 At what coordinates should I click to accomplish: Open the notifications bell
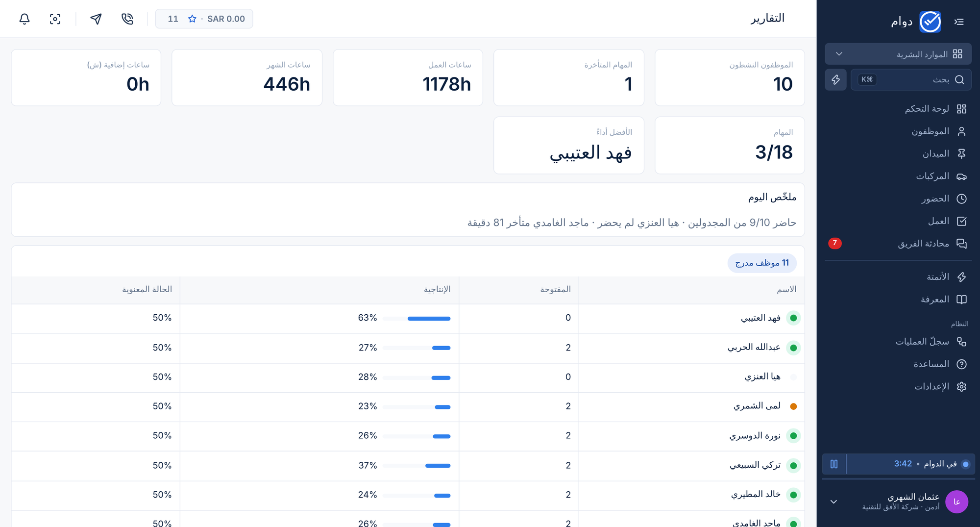24,19
